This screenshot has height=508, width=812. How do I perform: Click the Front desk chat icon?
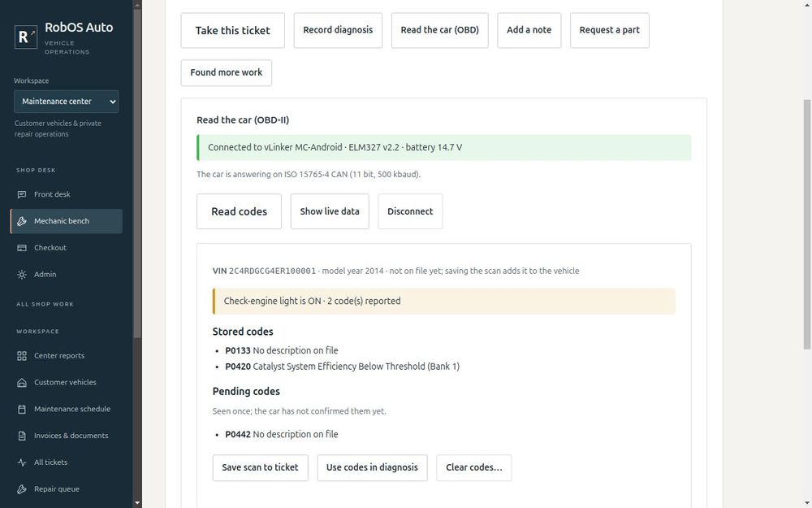22,194
